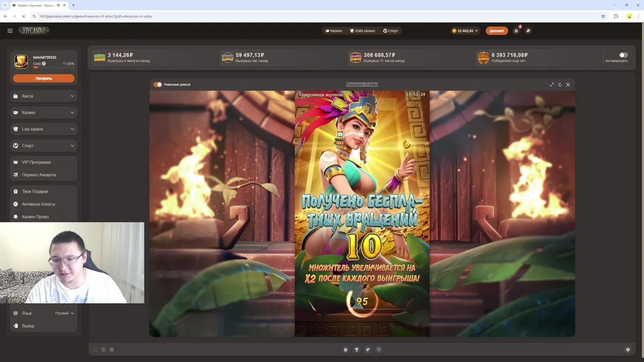Open Казино Промо

coord(44,217)
